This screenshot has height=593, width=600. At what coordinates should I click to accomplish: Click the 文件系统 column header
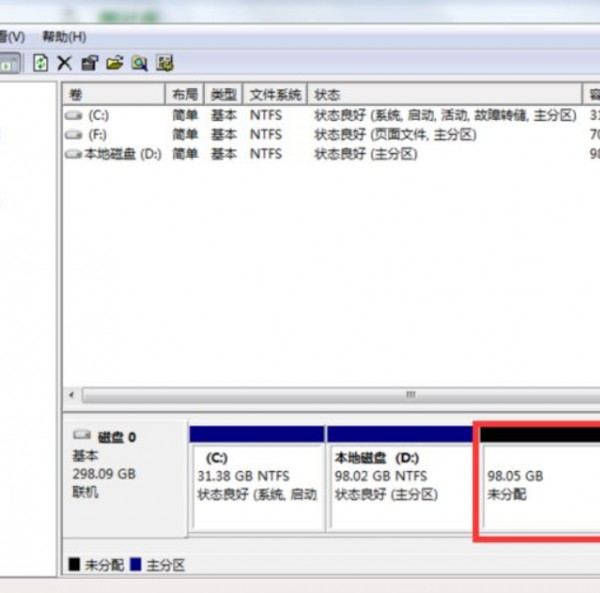[x=275, y=94]
